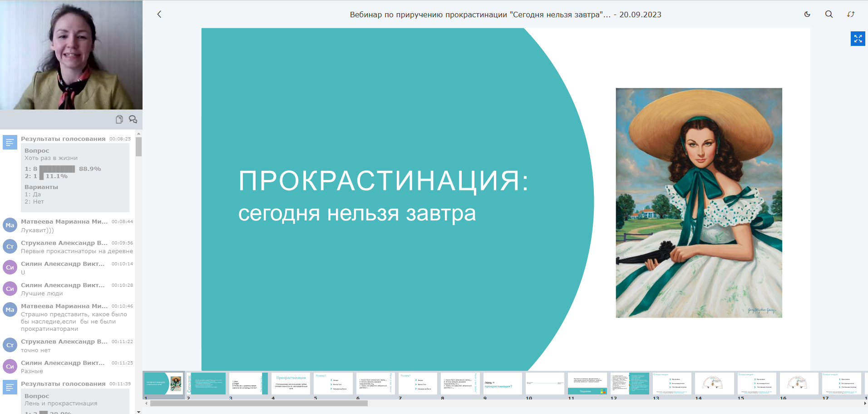
Task: Click the 'Ма' avatar beside 'Лукавит)))'
Action: click(x=10, y=225)
